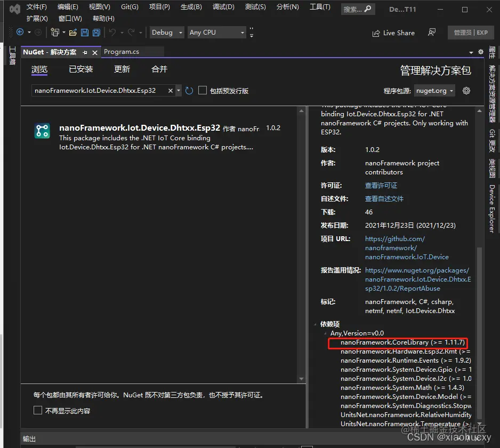Click the toolbar overflow options icon
The width and height of the screenshot is (500, 448).
(x=252, y=32)
